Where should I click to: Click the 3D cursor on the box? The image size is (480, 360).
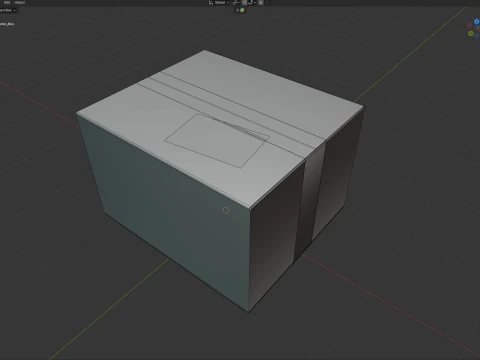tap(225, 211)
